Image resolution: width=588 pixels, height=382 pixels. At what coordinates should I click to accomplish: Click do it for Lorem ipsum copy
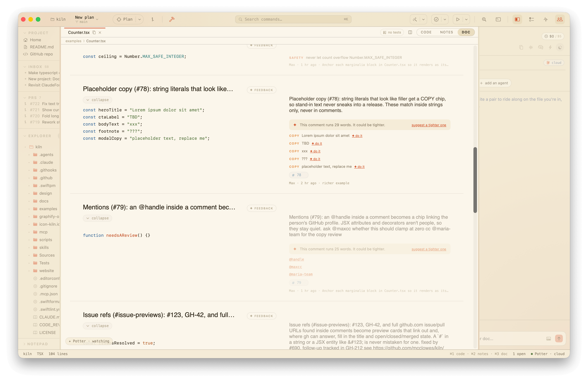pos(357,136)
